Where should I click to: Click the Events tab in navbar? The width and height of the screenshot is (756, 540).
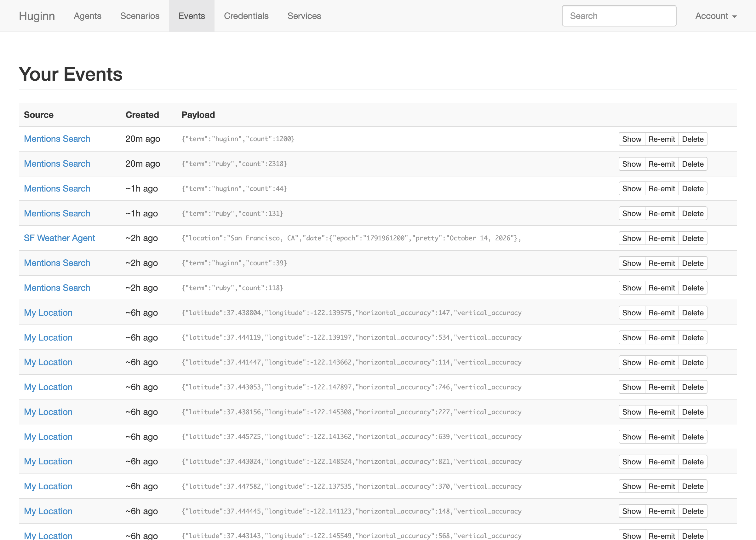pyautogui.click(x=192, y=16)
